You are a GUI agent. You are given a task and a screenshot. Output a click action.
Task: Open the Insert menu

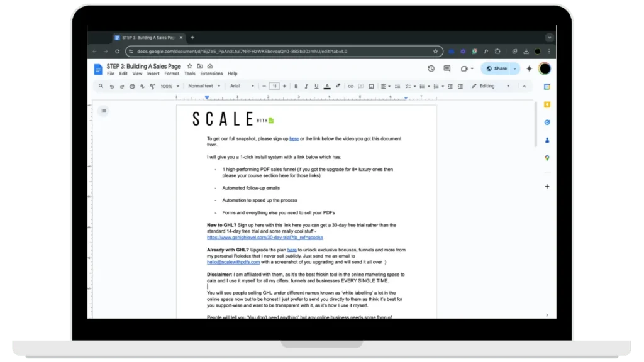(153, 74)
